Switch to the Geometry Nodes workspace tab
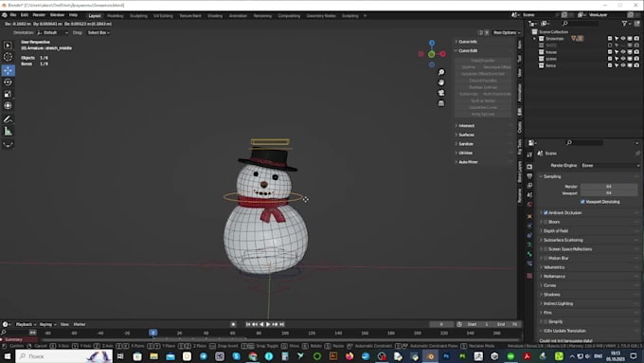The height and width of the screenshot is (363, 644). click(321, 16)
